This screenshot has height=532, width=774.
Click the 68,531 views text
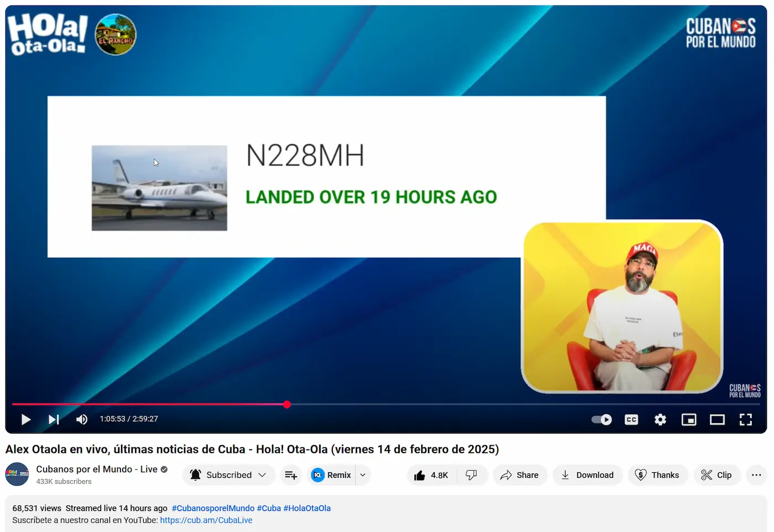tap(36, 508)
